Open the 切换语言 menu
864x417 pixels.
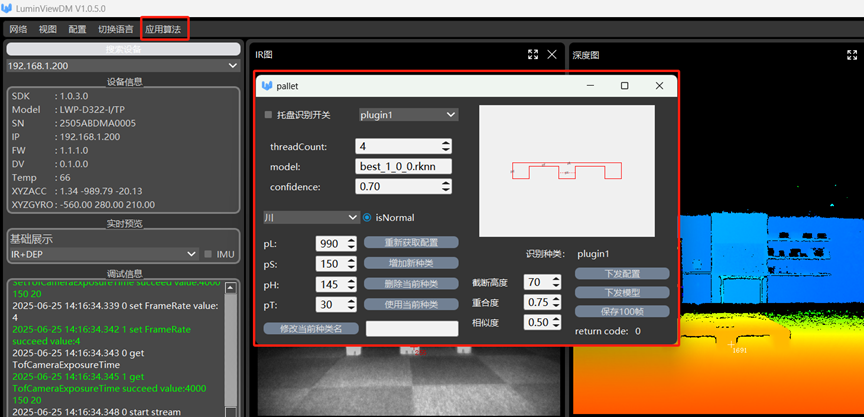[115, 30]
